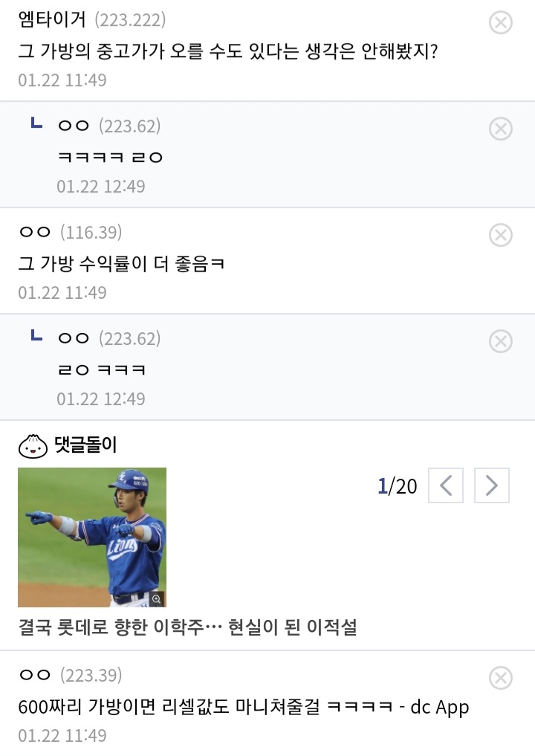This screenshot has height=756, width=535.
Task: Open the '결국 롯데로 향한 이학주' headline
Action: click(x=187, y=627)
